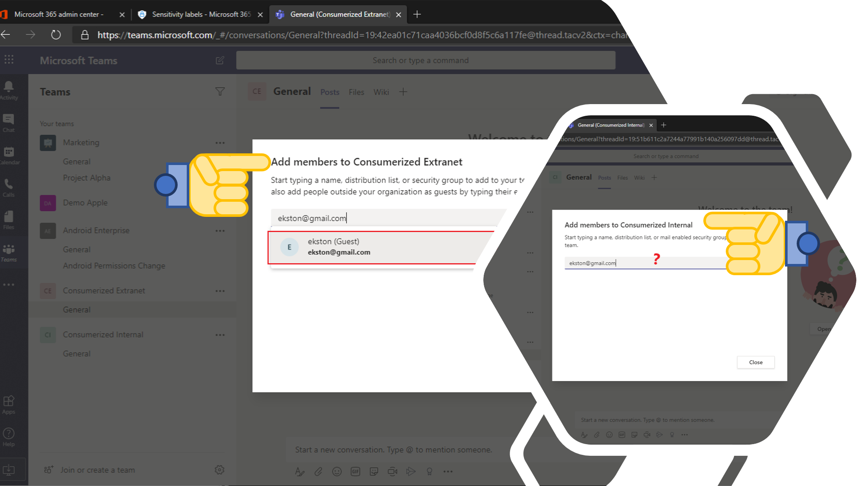Screen dimensions: 868x486
Task: Click the Teams search command box
Action: (x=426, y=60)
